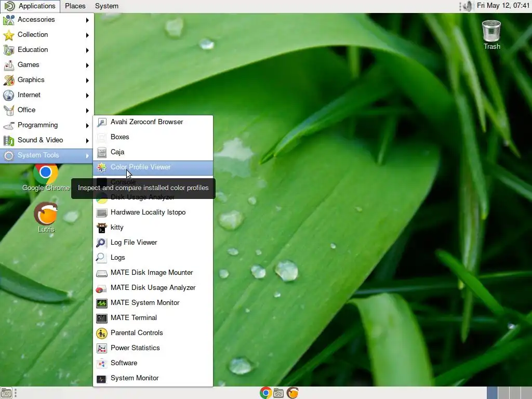The image size is (532, 399).
Task: Click the MATE Terminal icon
Action: click(101, 318)
